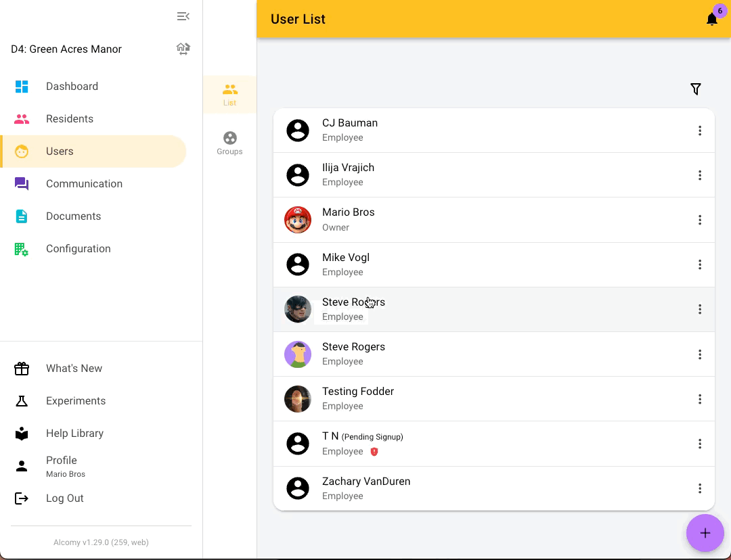Click Mario Bros avatar thumbnail
The height and width of the screenshot is (560, 731).
pyautogui.click(x=298, y=220)
